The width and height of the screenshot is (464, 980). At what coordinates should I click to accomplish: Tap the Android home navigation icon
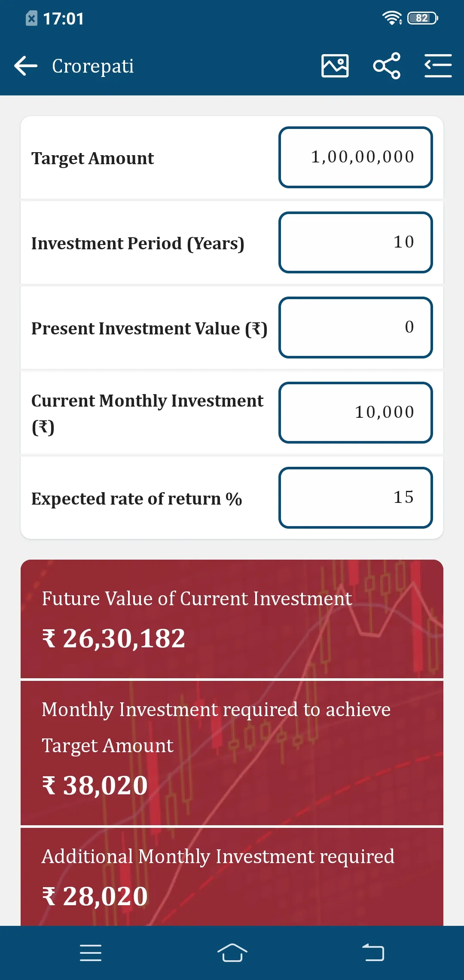pyautogui.click(x=232, y=953)
